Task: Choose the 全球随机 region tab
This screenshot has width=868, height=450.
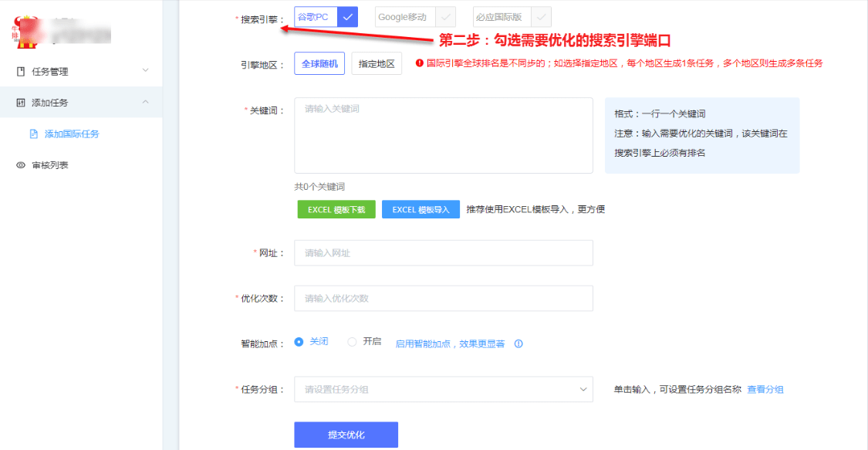Action: click(x=319, y=64)
